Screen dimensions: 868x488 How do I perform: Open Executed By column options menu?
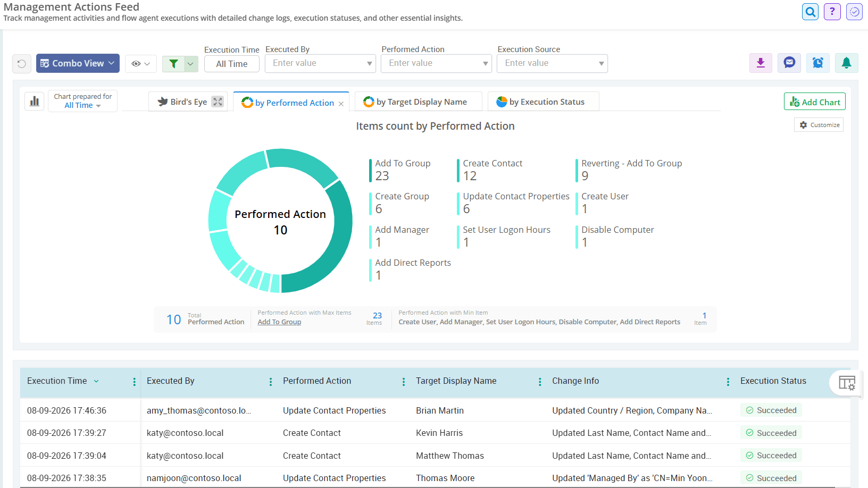271,382
